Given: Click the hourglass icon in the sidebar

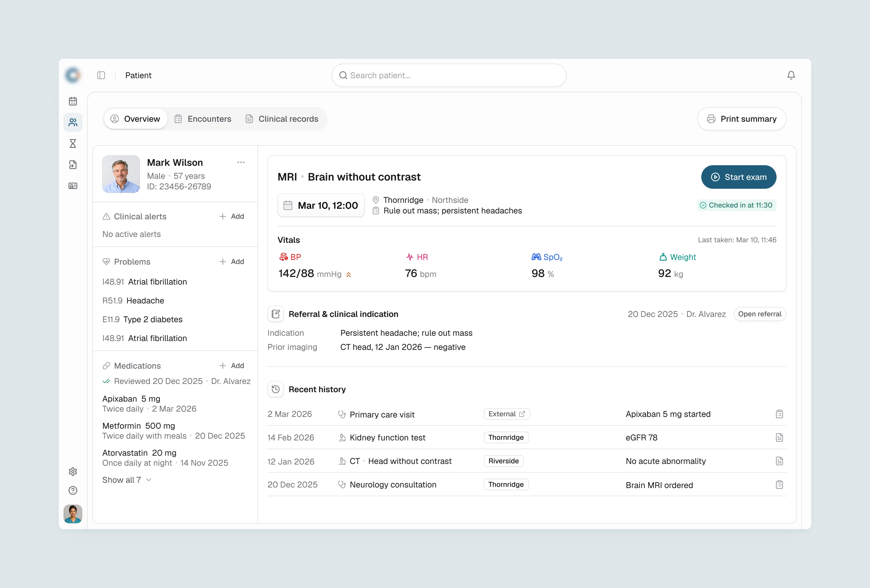Looking at the screenshot, I should 73,143.
